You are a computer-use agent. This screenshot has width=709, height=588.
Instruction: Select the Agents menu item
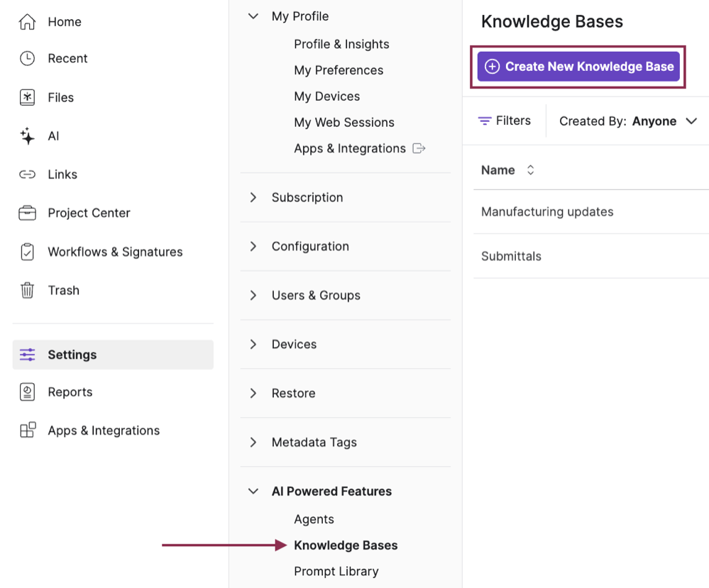(314, 518)
